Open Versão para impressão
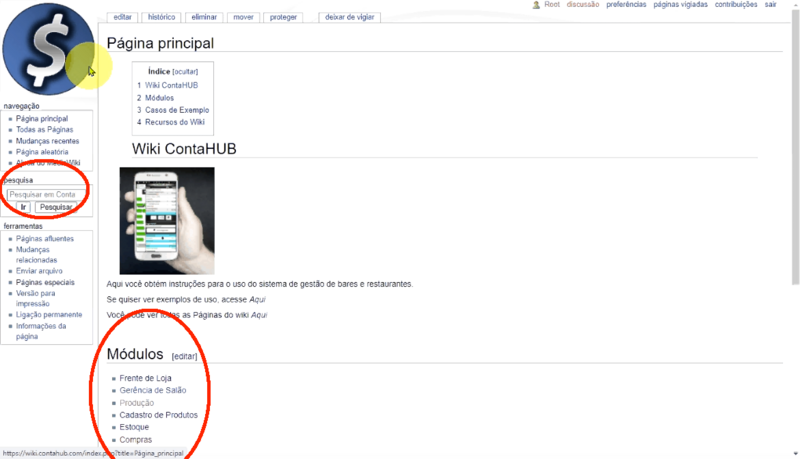Viewport: 800px width, 459px height. tap(35, 298)
